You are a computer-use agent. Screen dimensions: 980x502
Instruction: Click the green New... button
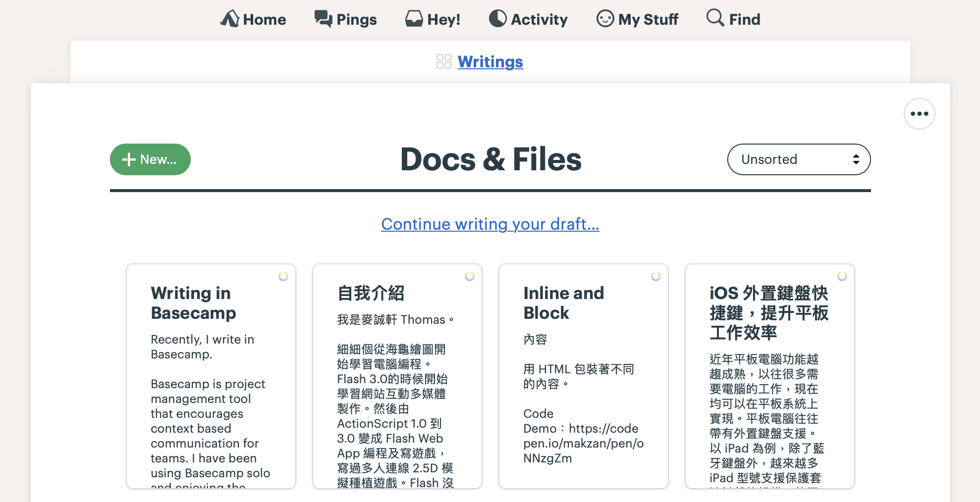150,159
